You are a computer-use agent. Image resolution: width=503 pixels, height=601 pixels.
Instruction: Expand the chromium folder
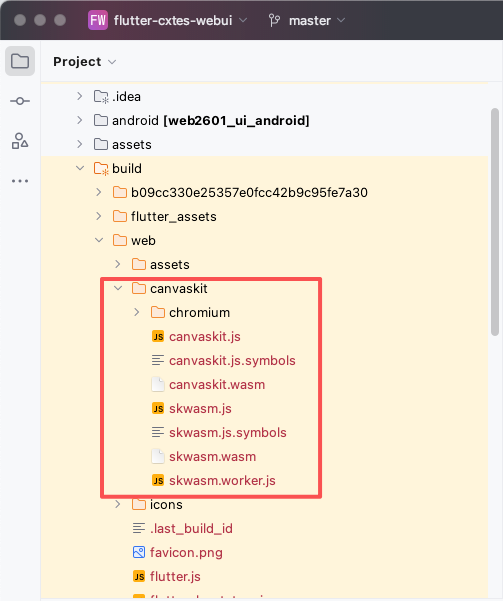(x=137, y=312)
